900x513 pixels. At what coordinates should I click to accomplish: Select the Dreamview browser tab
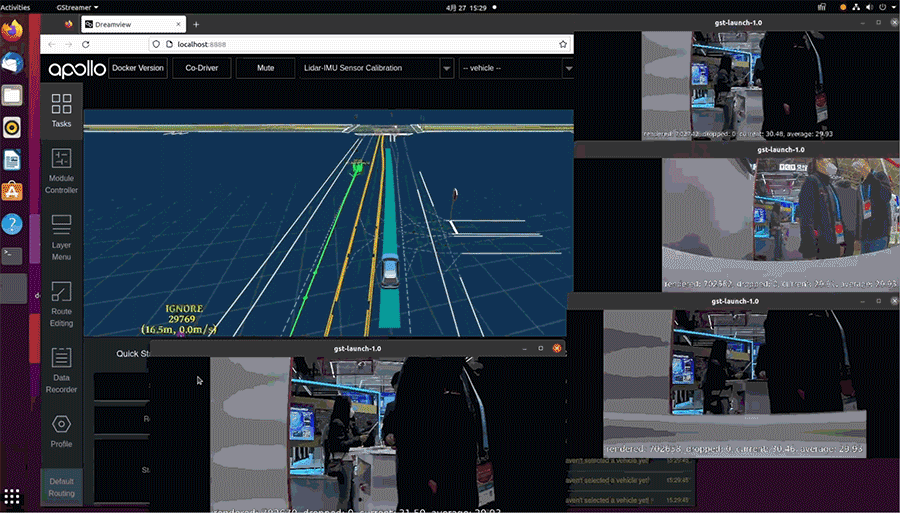coord(133,24)
